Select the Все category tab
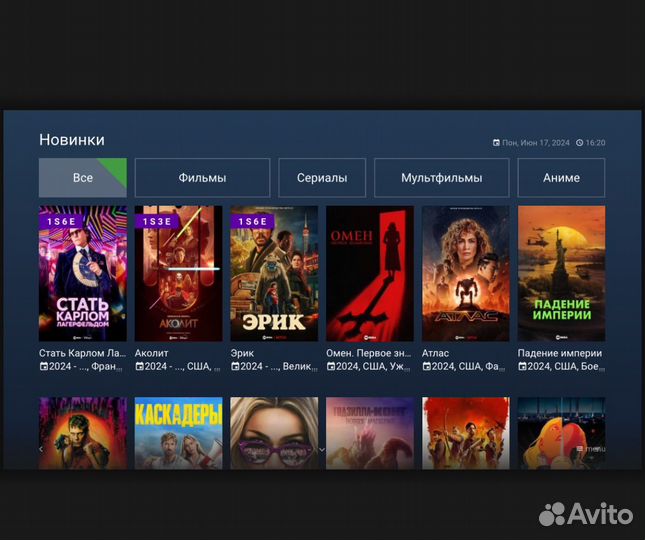 coord(83,178)
